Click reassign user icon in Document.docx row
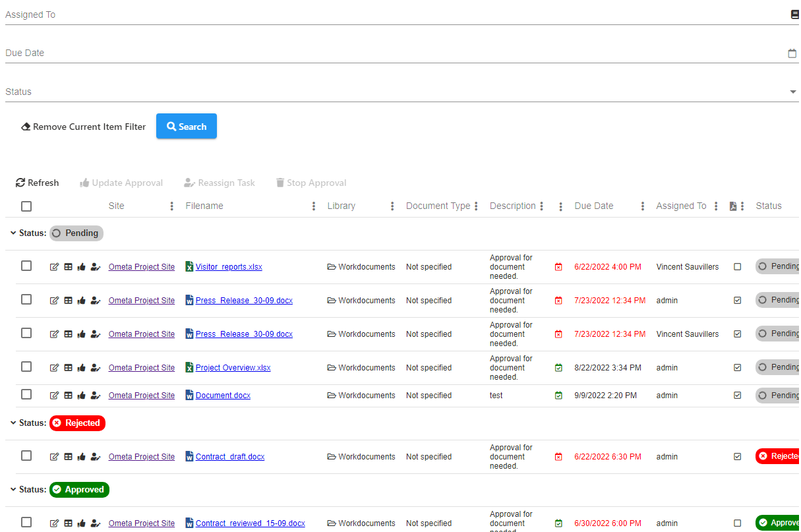Image resolution: width=801 pixels, height=532 pixels. (x=96, y=396)
